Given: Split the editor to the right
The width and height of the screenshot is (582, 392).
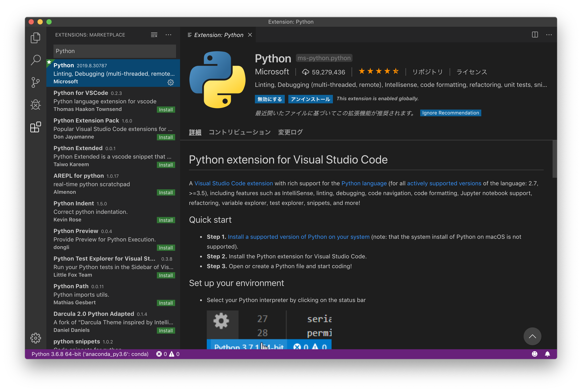Looking at the screenshot, I should [535, 35].
